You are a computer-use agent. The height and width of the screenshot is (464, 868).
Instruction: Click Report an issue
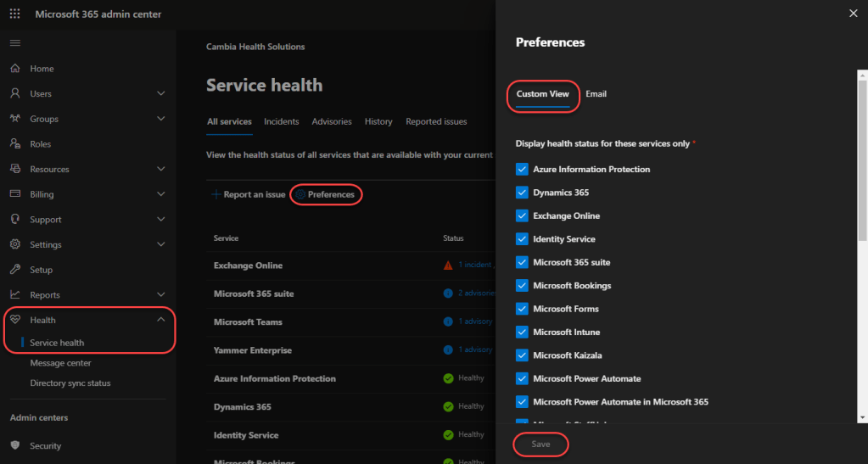[x=249, y=195]
